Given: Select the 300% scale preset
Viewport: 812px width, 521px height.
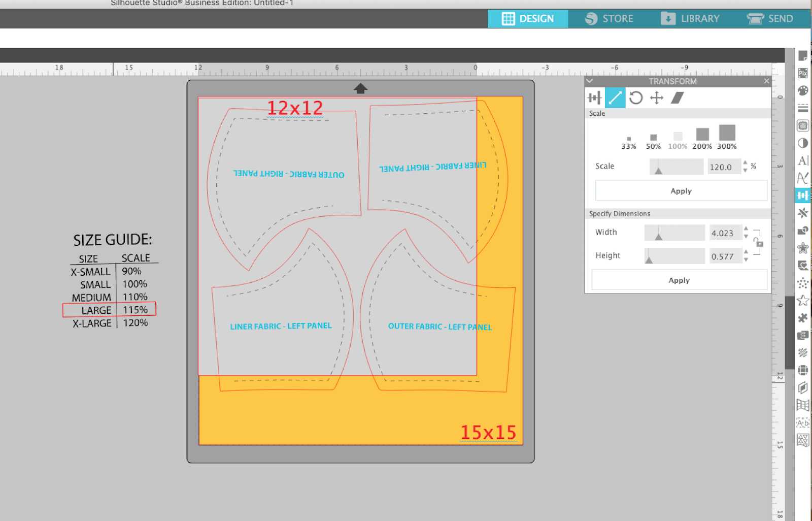Looking at the screenshot, I should (727, 136).
